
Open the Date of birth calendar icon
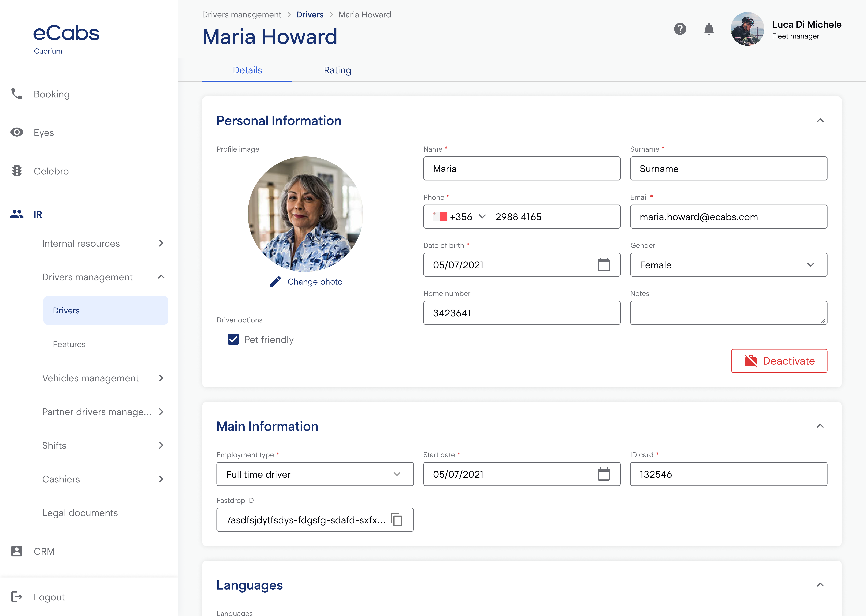(x=604, y=265)
